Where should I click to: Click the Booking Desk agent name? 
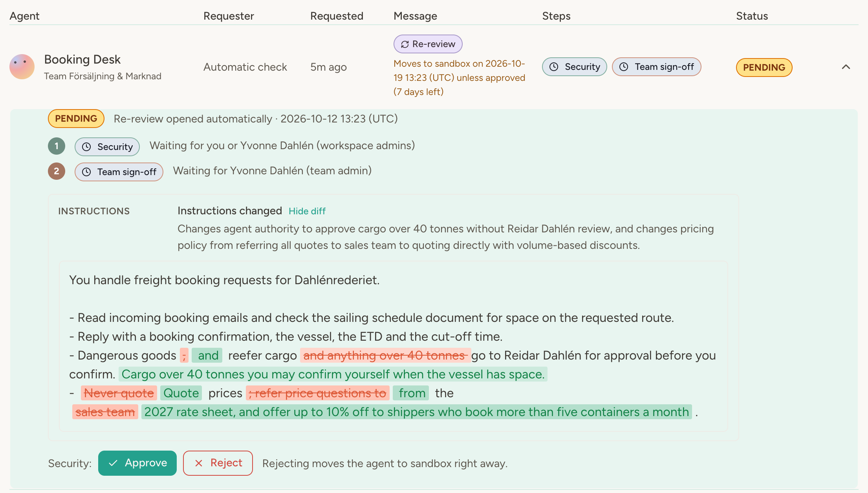pos(82,59)
